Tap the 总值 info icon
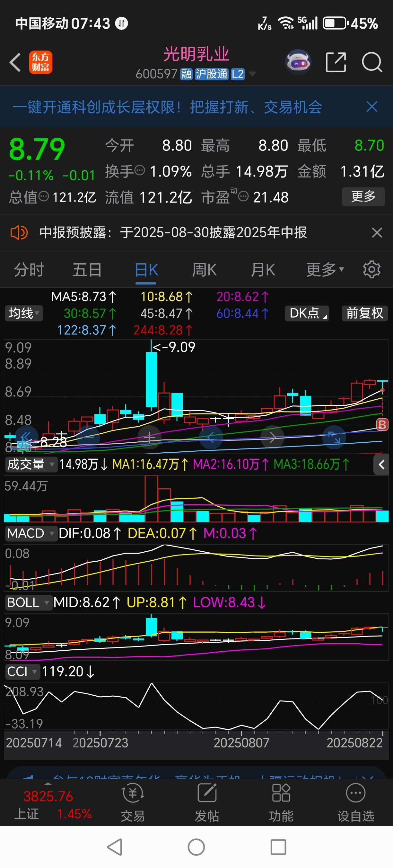The width and height of the screenshot is (393, 868). click(44, 196)
